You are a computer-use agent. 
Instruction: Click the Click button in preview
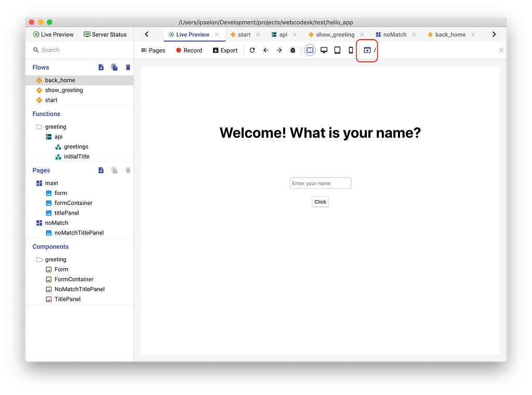[x=320, y=202]
